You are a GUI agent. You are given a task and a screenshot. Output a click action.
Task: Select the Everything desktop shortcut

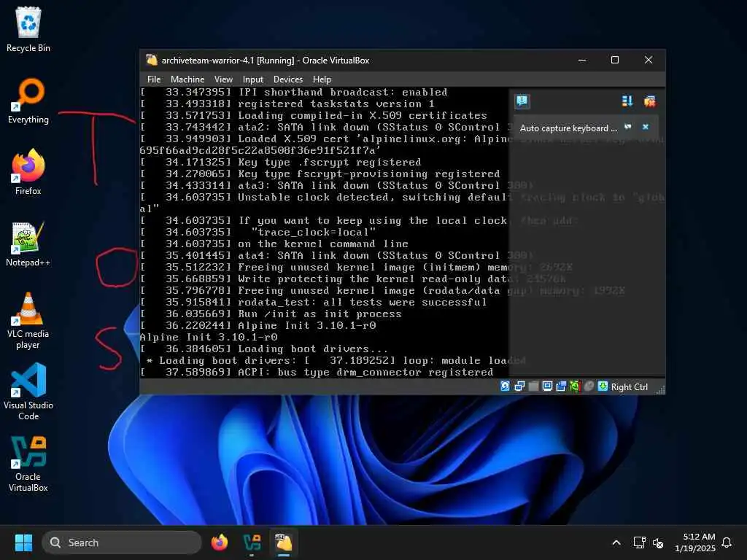click(28, 101)
